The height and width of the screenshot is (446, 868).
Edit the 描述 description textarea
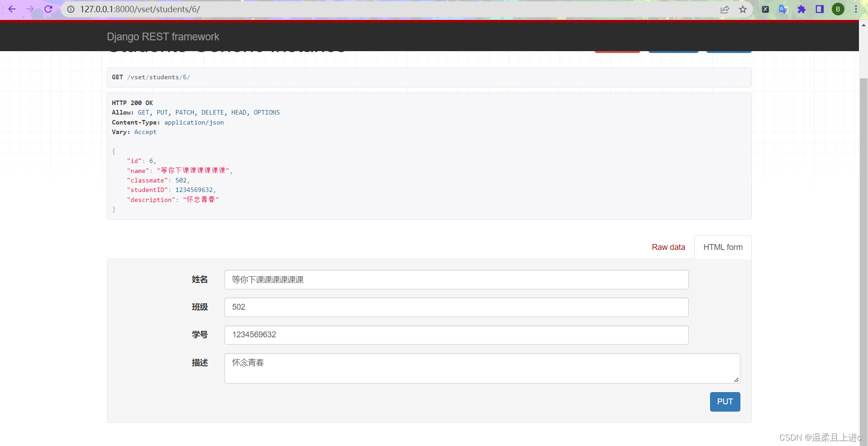[482, 368]
